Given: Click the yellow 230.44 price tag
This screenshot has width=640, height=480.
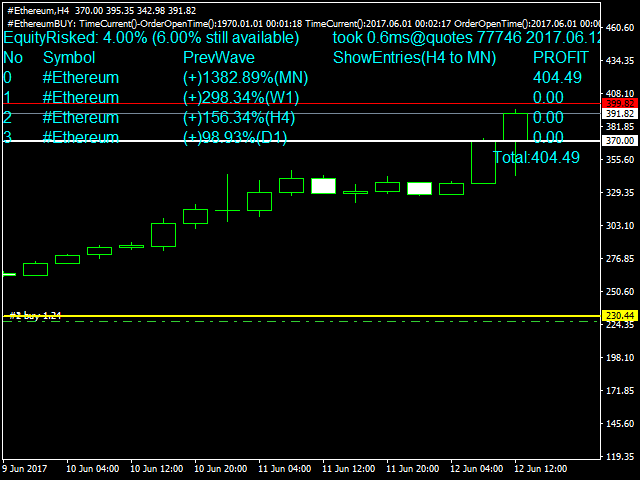Looking at the screenshot, I should click(x=619, y=316).
